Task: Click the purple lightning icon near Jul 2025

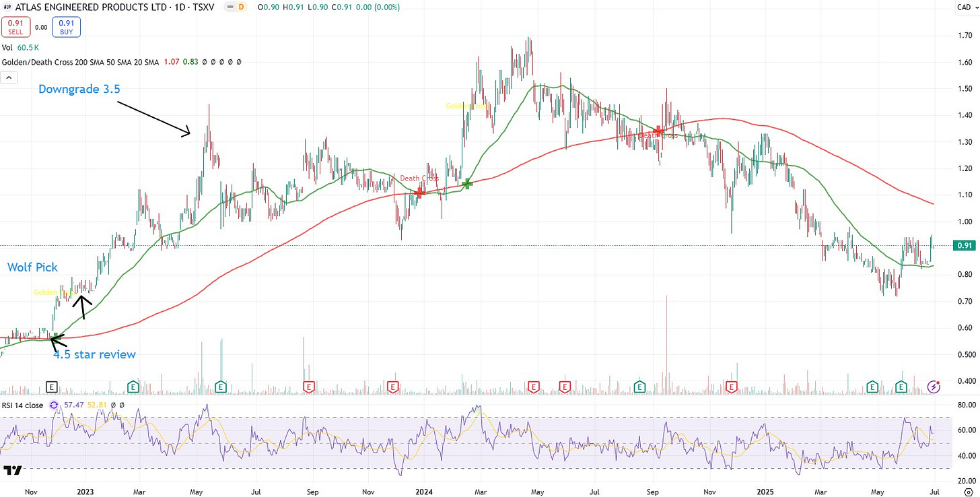Action: click(934, 387)
